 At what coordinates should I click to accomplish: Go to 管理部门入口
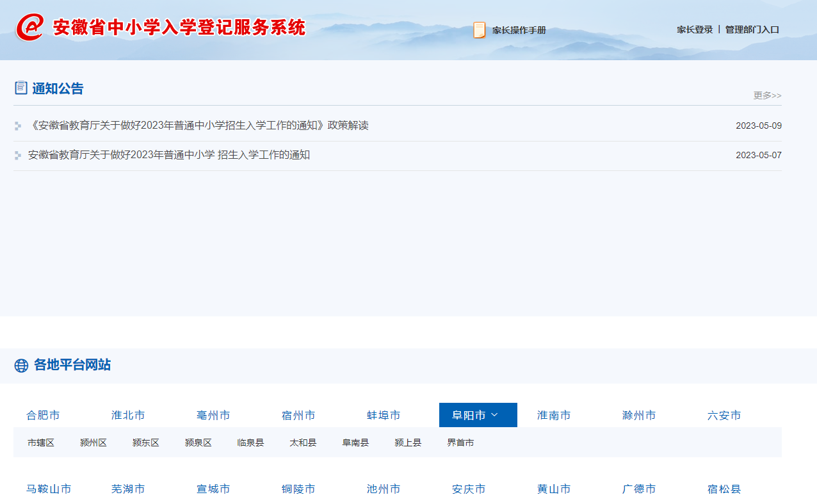(752, 29)
